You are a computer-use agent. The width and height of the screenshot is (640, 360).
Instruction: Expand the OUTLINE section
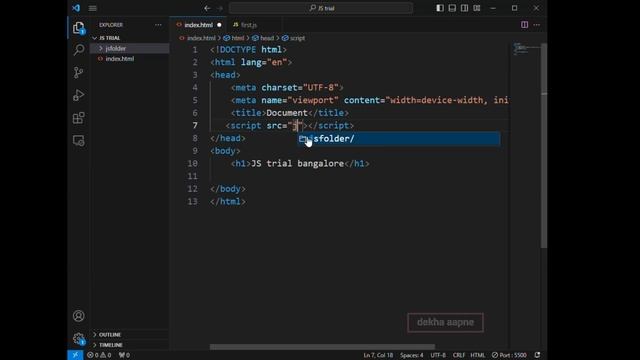pos(130,335)
